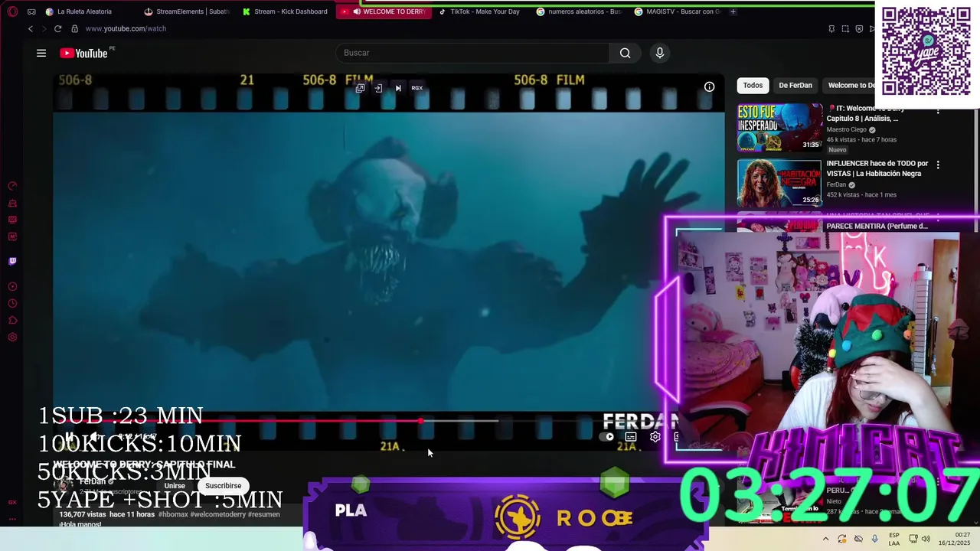Open the Opera sidebar history clock
The height and width of the screenshot is (551, 980).
click(x=12, y=304)
